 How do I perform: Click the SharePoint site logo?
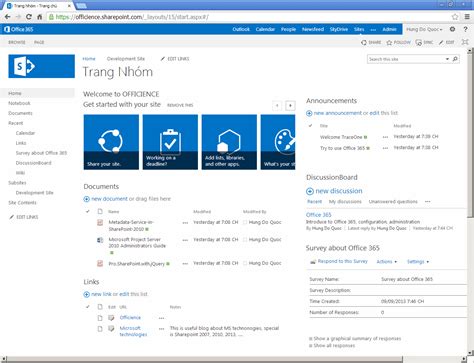coord(41,66)
